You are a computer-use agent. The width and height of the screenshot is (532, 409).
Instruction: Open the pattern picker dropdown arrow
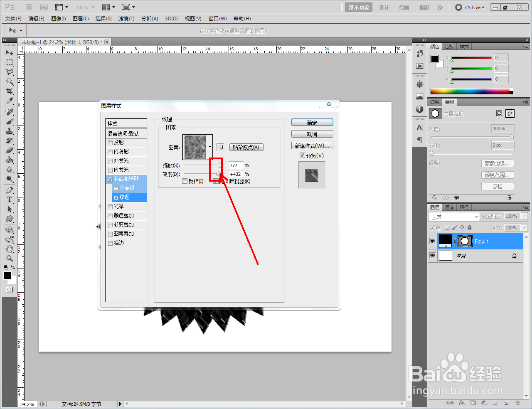tap(210, 147)
